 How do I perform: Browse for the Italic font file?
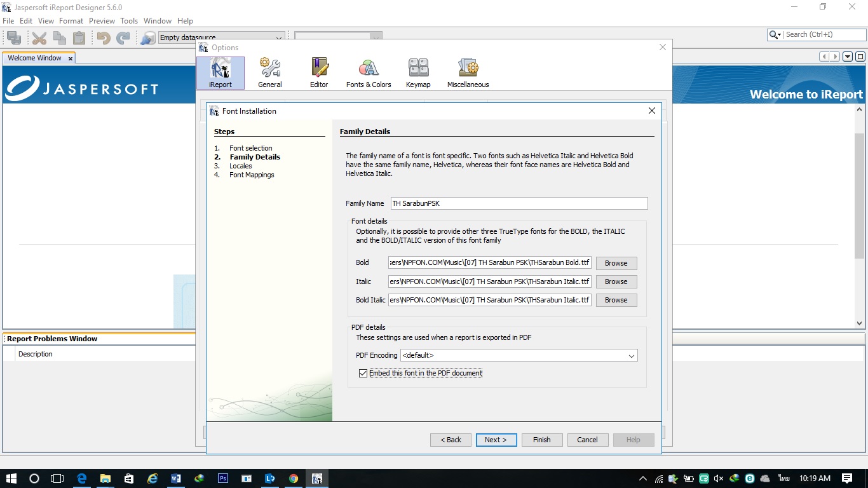coord(616,281)
